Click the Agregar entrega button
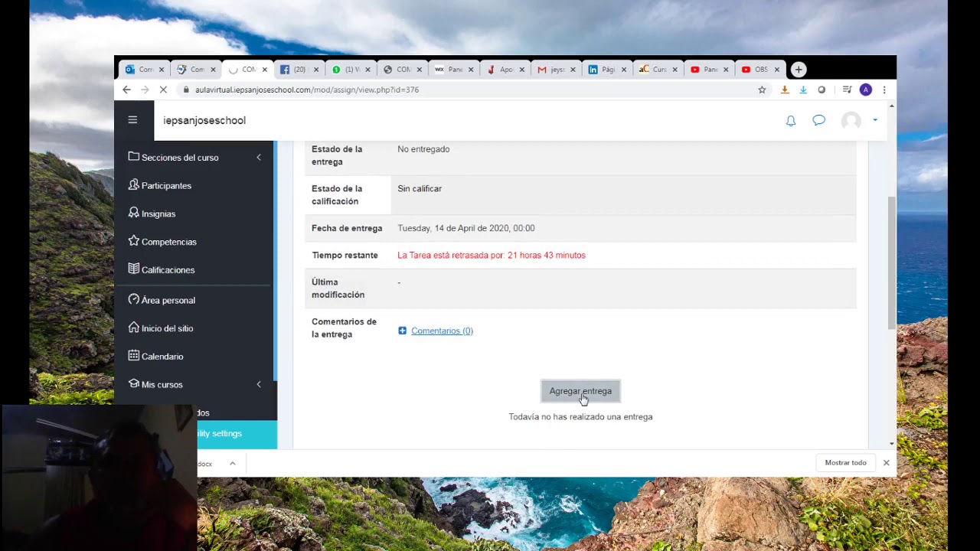980x551 pixels. coord(580,391)
